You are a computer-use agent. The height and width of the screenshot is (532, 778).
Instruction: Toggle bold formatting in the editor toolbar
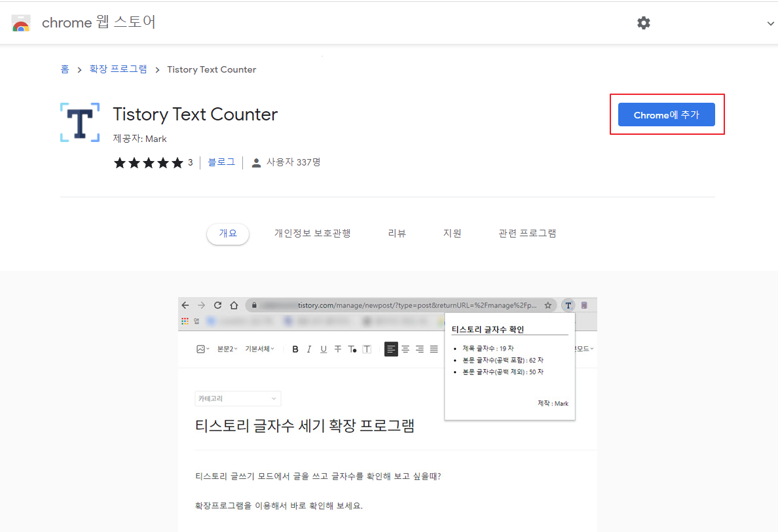tap(295, 349)
